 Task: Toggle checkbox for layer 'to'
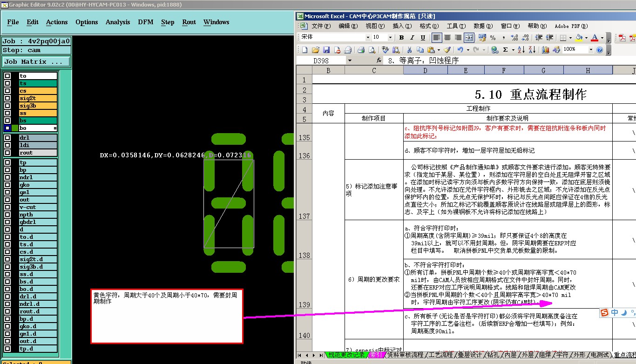tap(7, 76)
